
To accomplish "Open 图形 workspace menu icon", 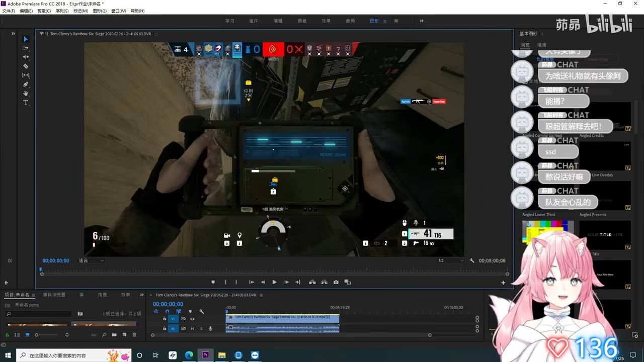I will point(385,21).
